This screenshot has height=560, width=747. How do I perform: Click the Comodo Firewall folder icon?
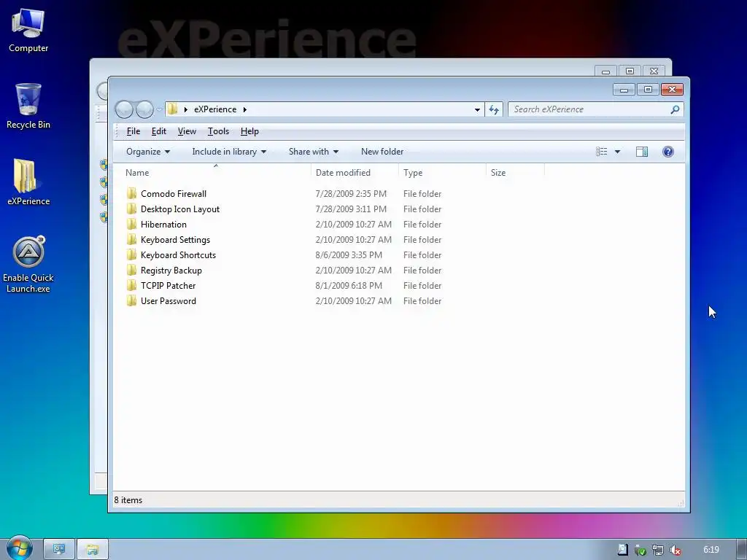[x=131, y=193]
